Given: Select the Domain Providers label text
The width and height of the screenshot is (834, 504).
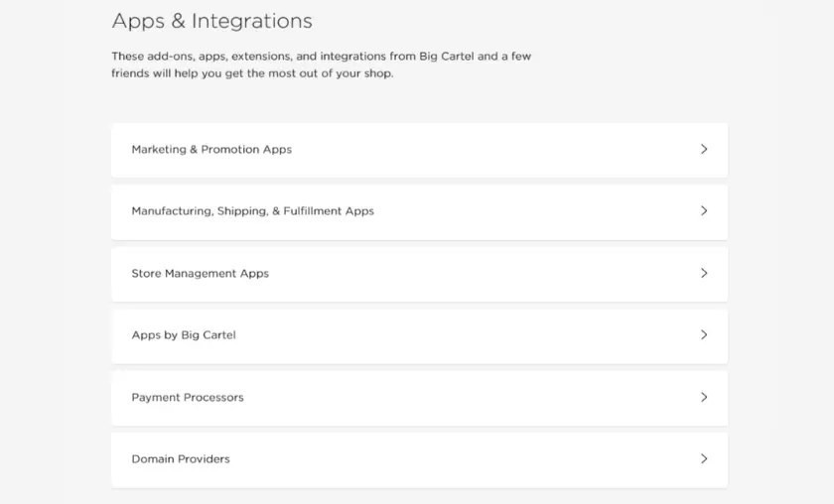Looking at the screenshot, I should click(181, 459).
